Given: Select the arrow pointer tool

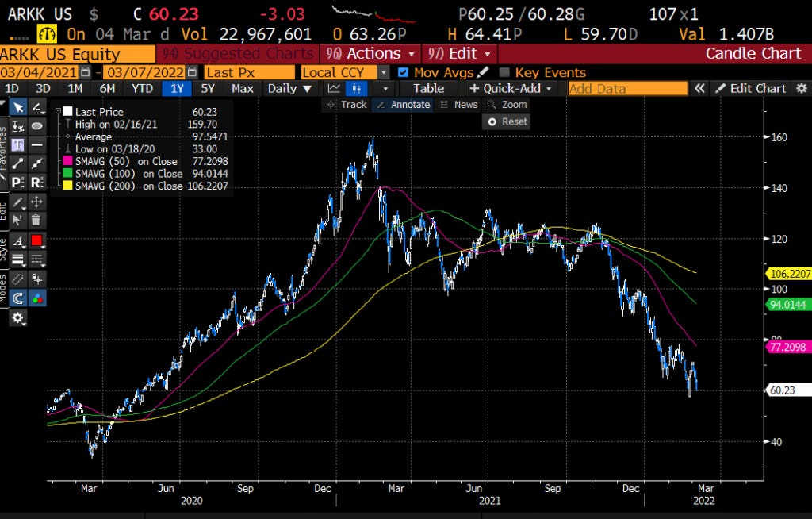Looking at the screenshot, I should pyautogui.click(x=18, y=107).
